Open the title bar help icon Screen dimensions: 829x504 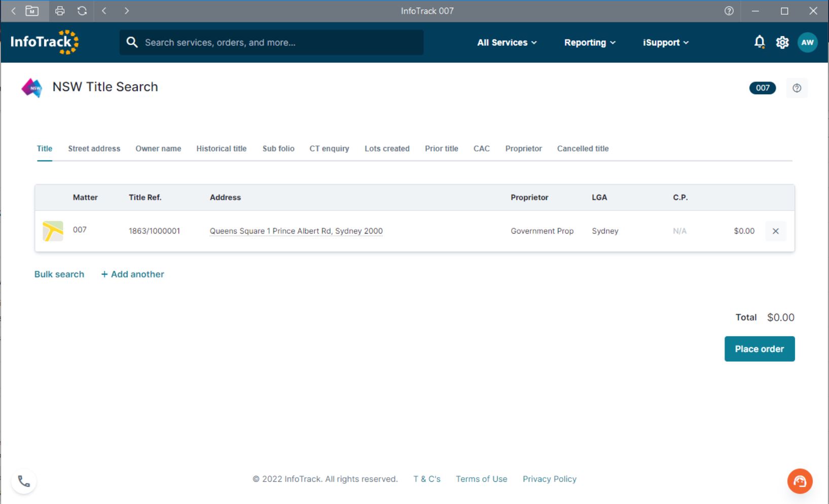point(729,11)
